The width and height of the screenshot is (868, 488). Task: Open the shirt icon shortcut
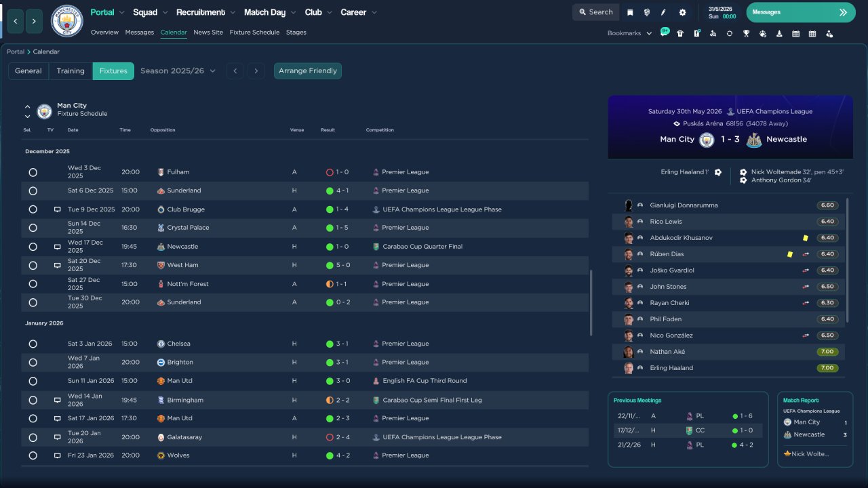tap(680, 33)
